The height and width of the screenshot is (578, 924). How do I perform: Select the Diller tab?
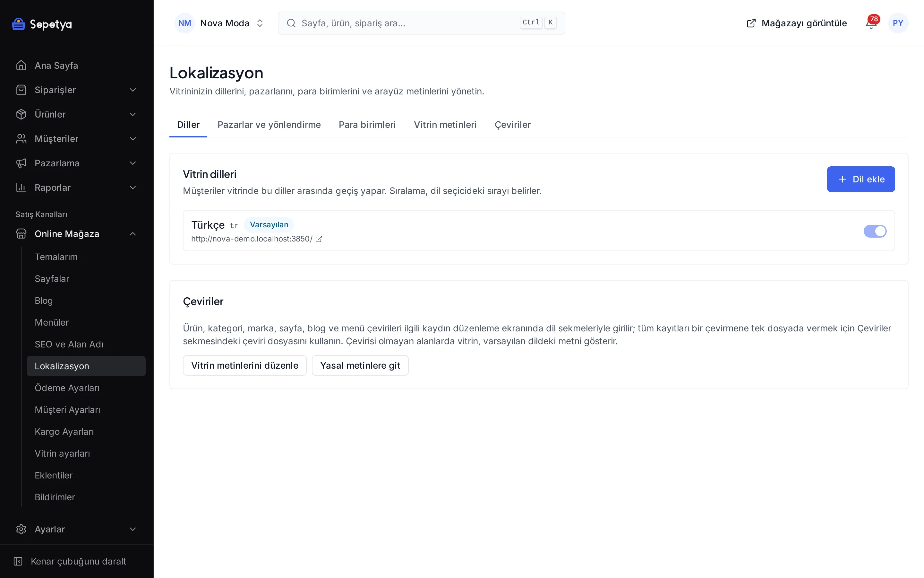click(188, 125)
